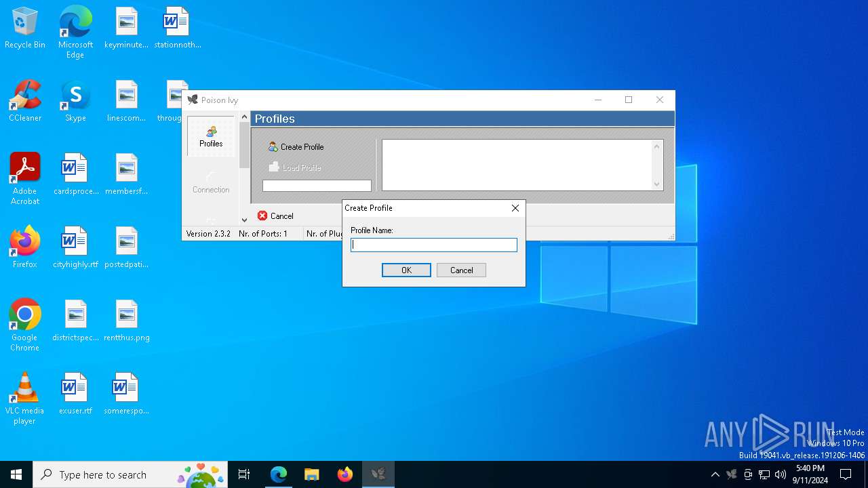Click the down arrow of the sidebar scrollbar

click(244, 220)
